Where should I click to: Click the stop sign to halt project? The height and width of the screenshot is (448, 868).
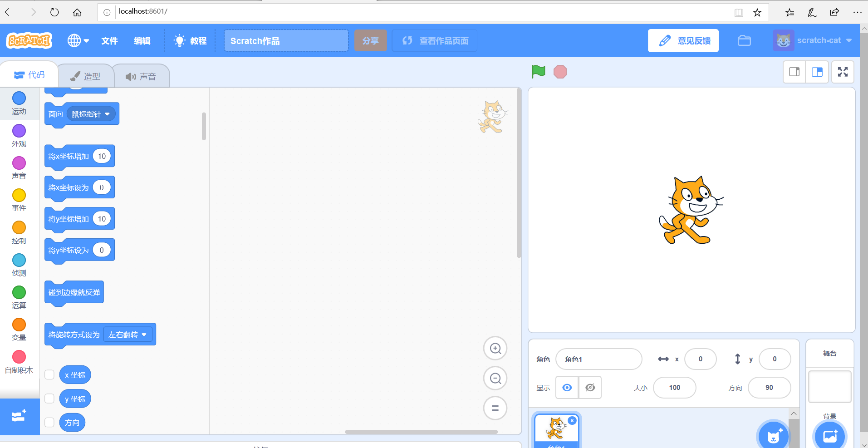pyautogui.click(x=561, y=71)
